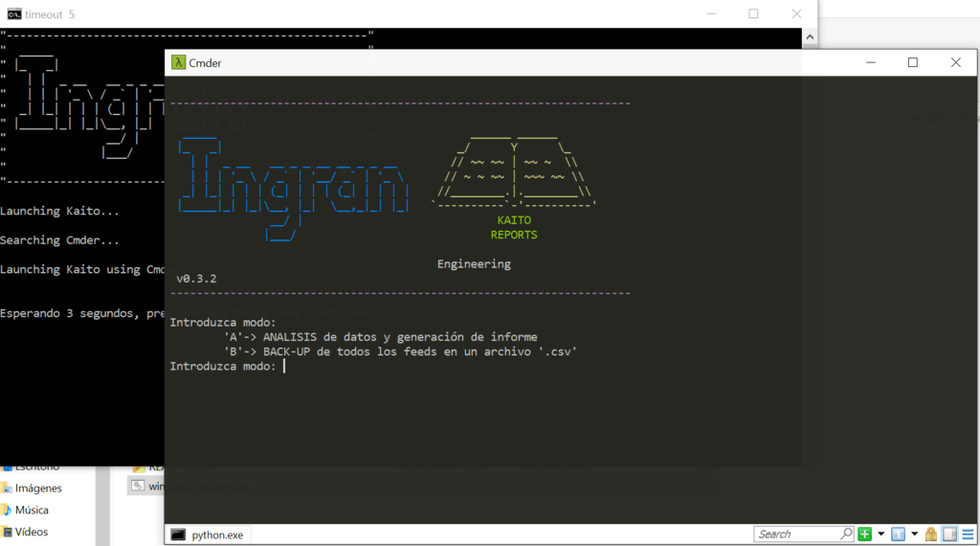Click the Cmder lambda icon in title bar
The image size is (980, 546).
click(x=178, y=62)
